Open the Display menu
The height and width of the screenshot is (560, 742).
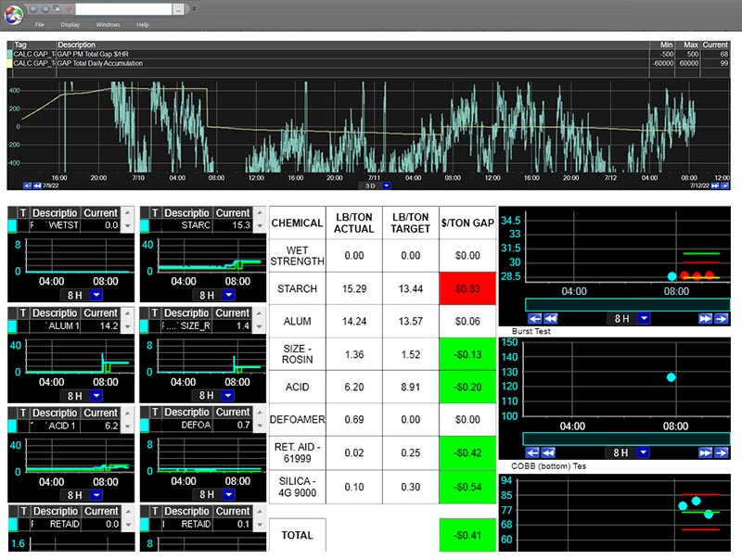[70, 25]
